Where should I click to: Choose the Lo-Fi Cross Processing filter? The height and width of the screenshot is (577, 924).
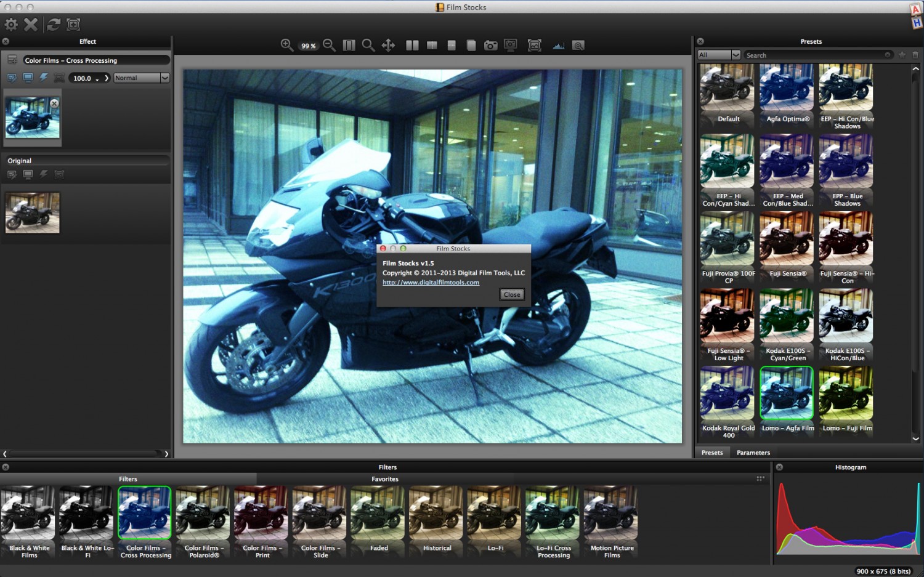coord(553,522)
